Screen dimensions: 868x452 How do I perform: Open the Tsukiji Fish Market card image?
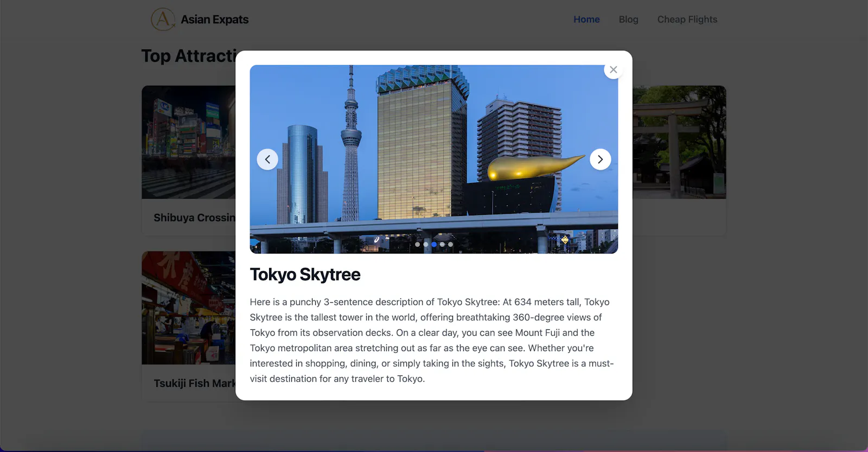click(x=188, y=308)
